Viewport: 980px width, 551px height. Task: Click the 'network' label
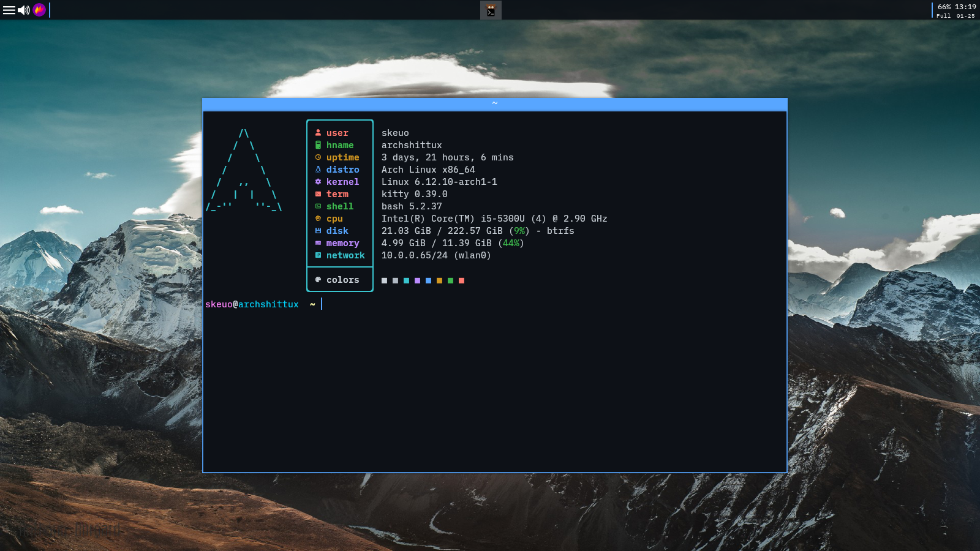(x=345, y=255)
